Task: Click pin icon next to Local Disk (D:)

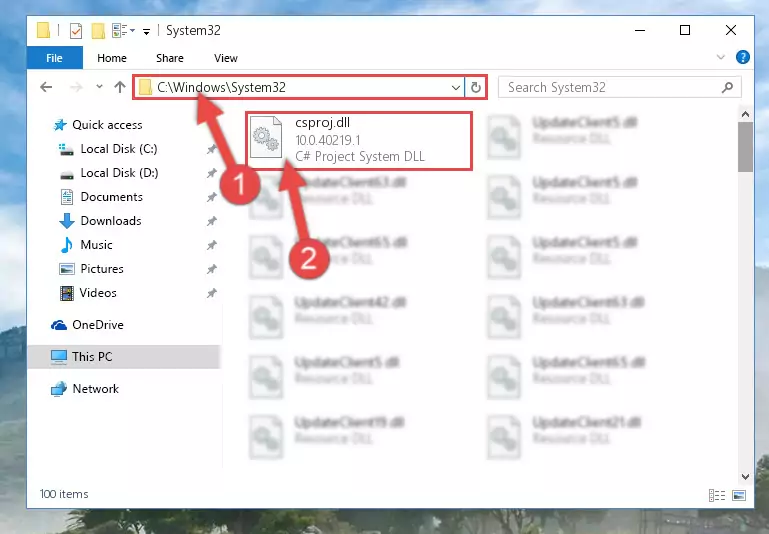Action: (211, 173)
